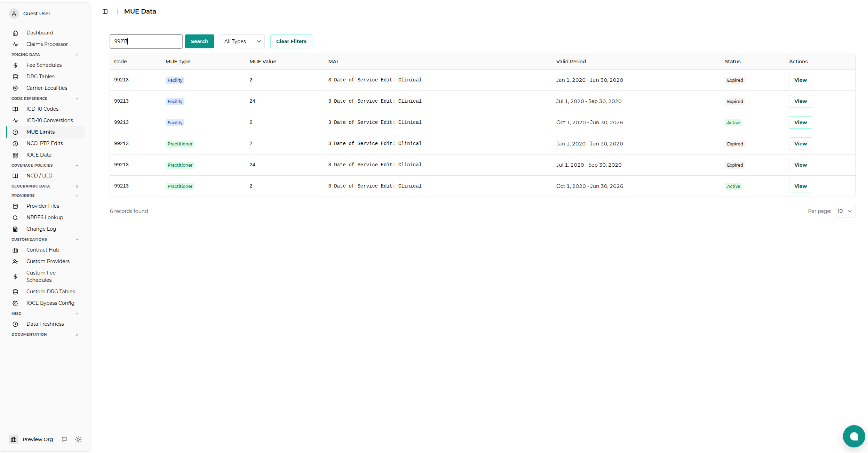
Task: View the Practitioner row with MUE value 24
Action: (x=801, y=165)
